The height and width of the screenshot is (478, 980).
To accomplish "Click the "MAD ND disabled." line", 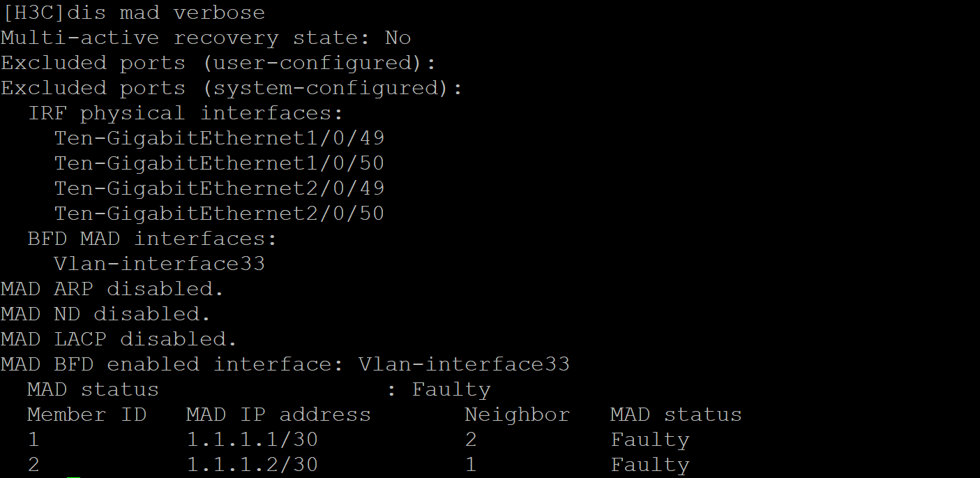I will coord(105,314).
